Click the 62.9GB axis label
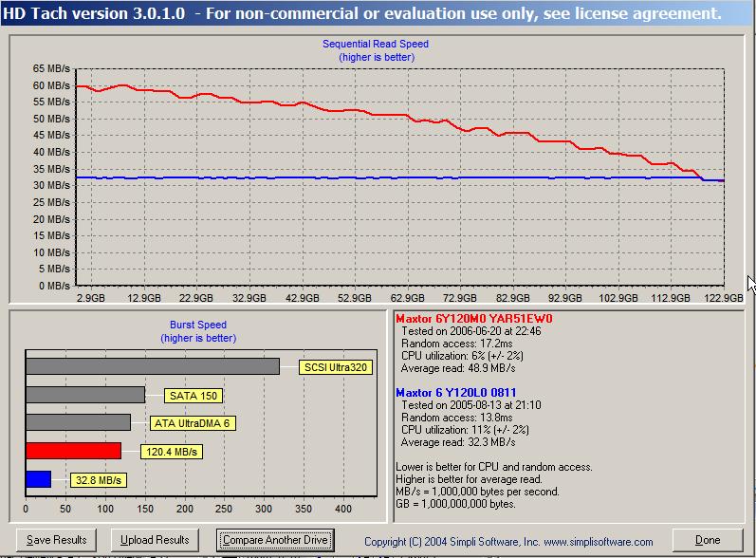Image resolution: width=756 pixels, height=558 pixels. pos(408,298)
